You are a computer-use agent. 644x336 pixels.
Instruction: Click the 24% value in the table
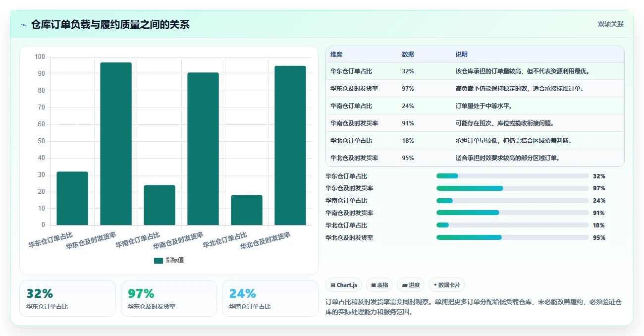[408, 106]
